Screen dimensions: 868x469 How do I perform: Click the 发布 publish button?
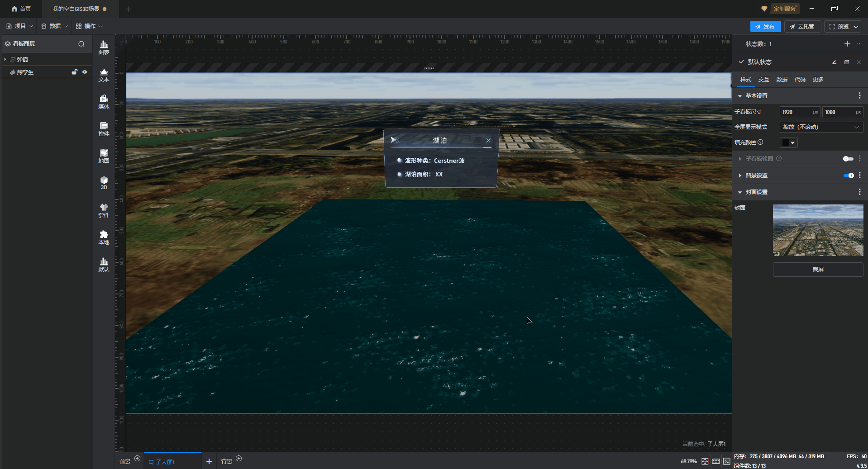(x=765, y=27)
